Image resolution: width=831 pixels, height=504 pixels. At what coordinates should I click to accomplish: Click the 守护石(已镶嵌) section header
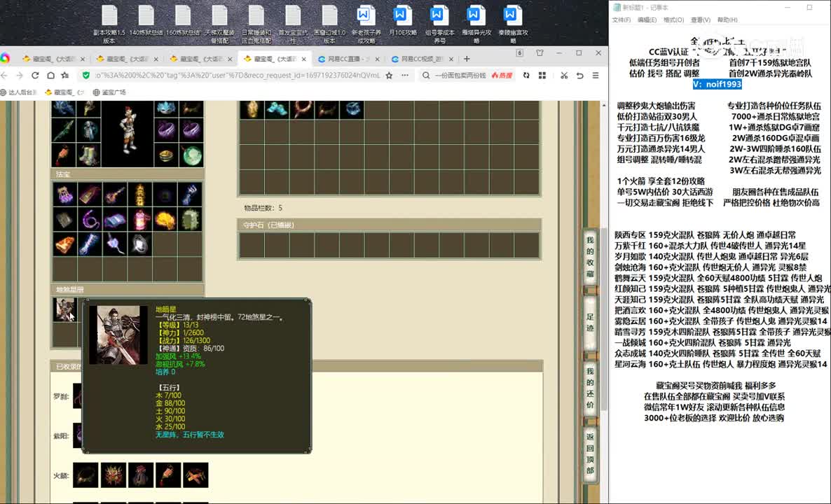click(390, 225)
